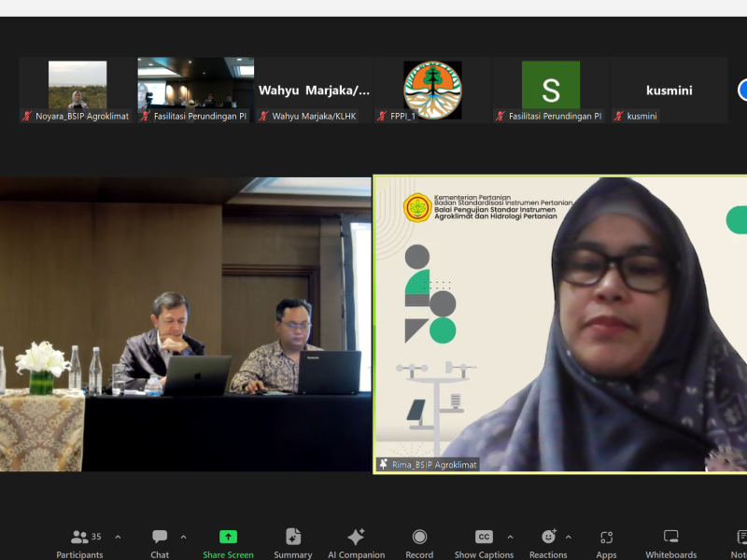Select the kusmini participant tile

[x=669, y=90]
